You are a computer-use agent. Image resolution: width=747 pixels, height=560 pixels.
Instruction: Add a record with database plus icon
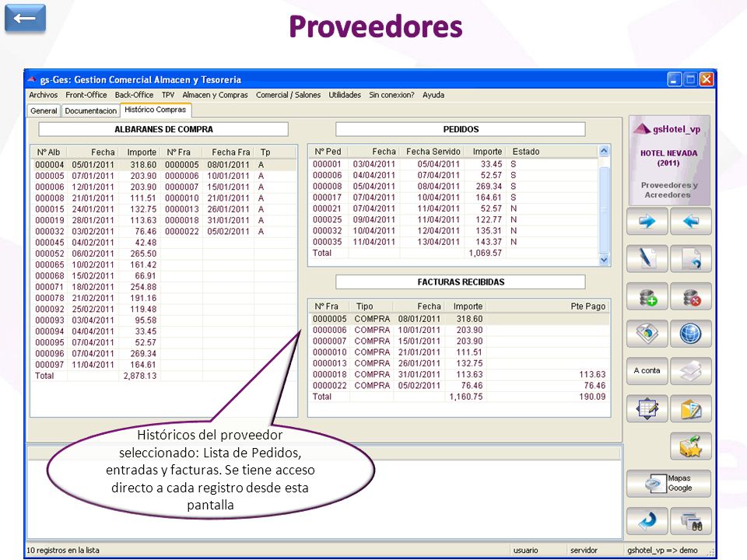click(x=647, y=296)
